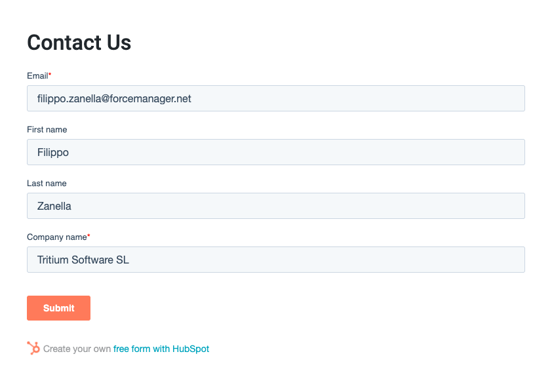
Task: Activate the Company name text field
Action: (275, 260)
